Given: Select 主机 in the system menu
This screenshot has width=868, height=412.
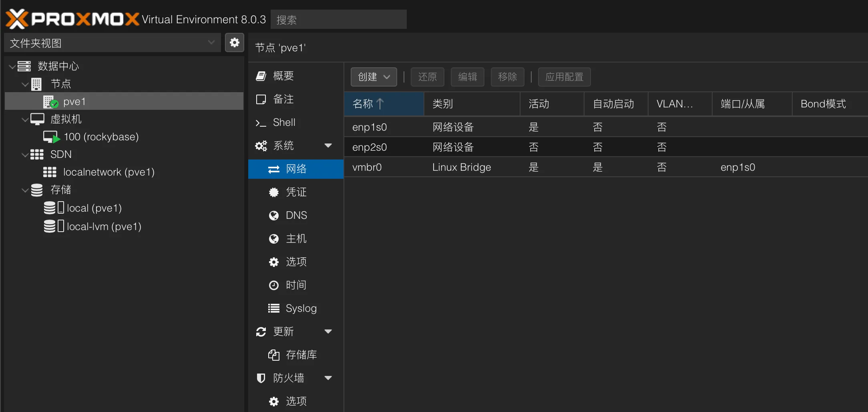Looking at the screenshot, I should 273,238.
